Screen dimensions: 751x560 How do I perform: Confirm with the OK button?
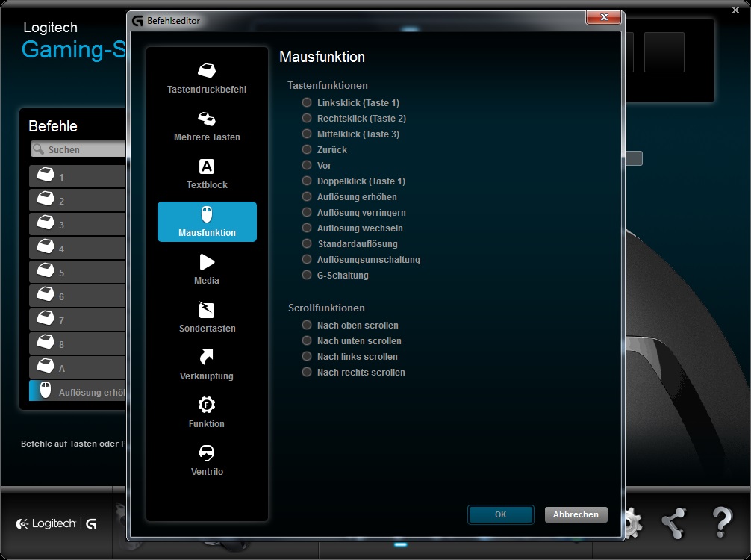point(500,514)
